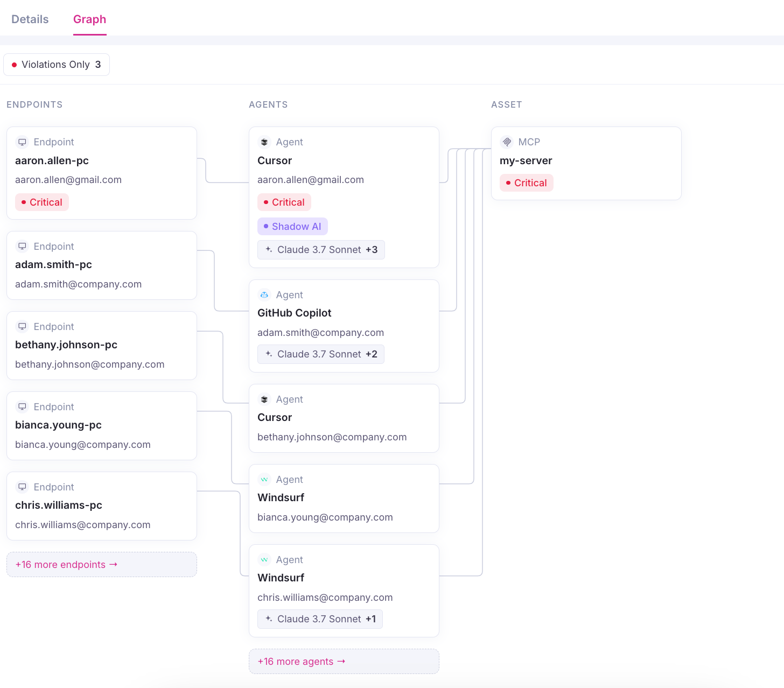Click the Critical badge on aaron.allen's Cursor agent

(284, 202)
